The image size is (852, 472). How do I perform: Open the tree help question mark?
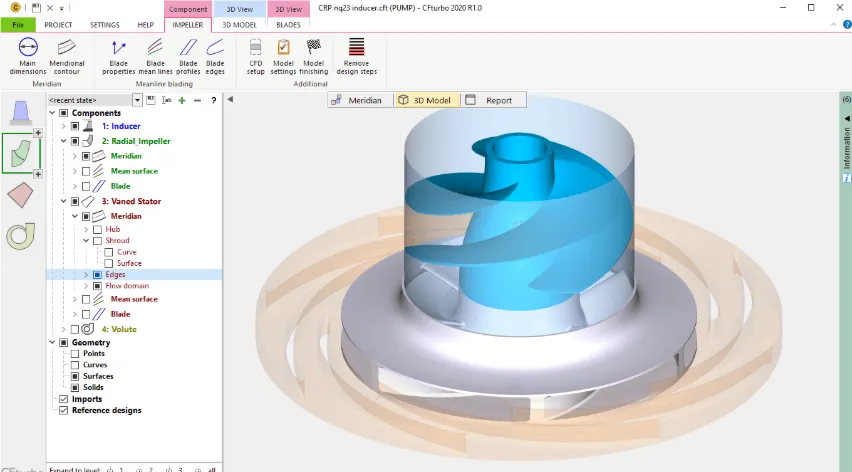coord(214,100)
